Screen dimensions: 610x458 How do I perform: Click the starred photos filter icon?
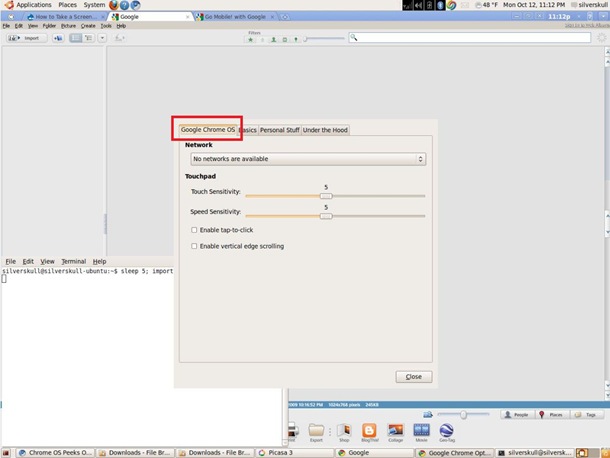[251, 40]
